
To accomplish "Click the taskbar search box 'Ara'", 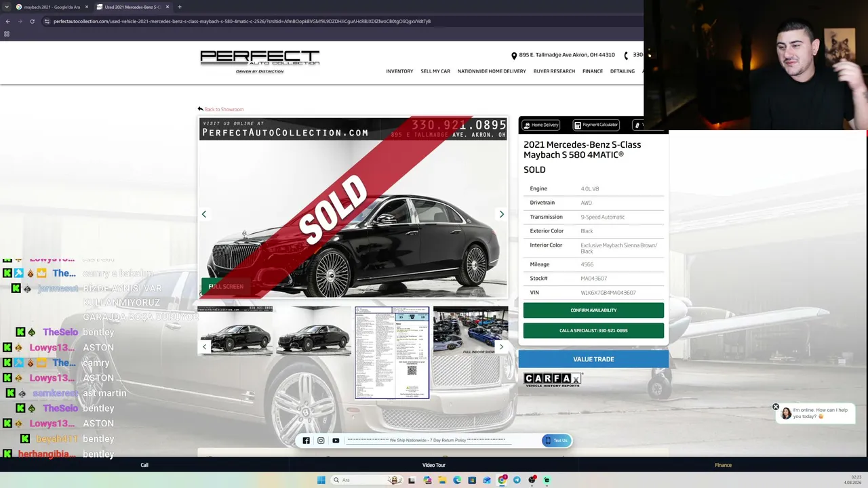I will 367,480.
